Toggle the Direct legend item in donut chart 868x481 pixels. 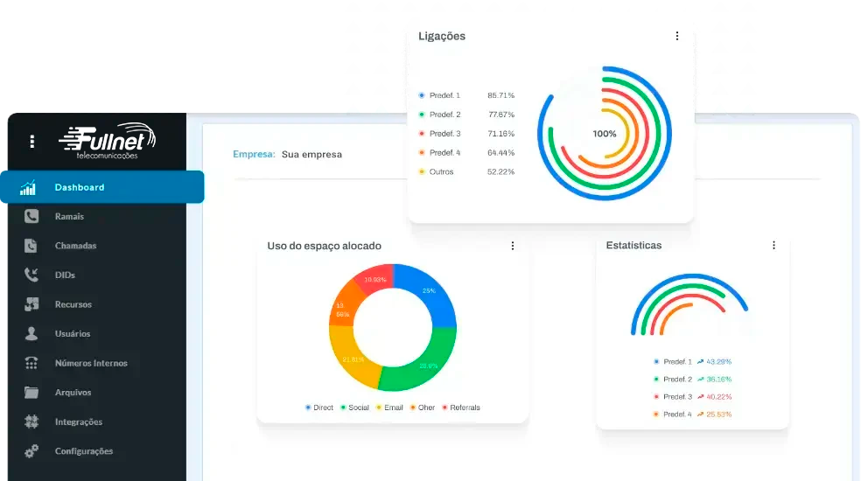(318, 408)
